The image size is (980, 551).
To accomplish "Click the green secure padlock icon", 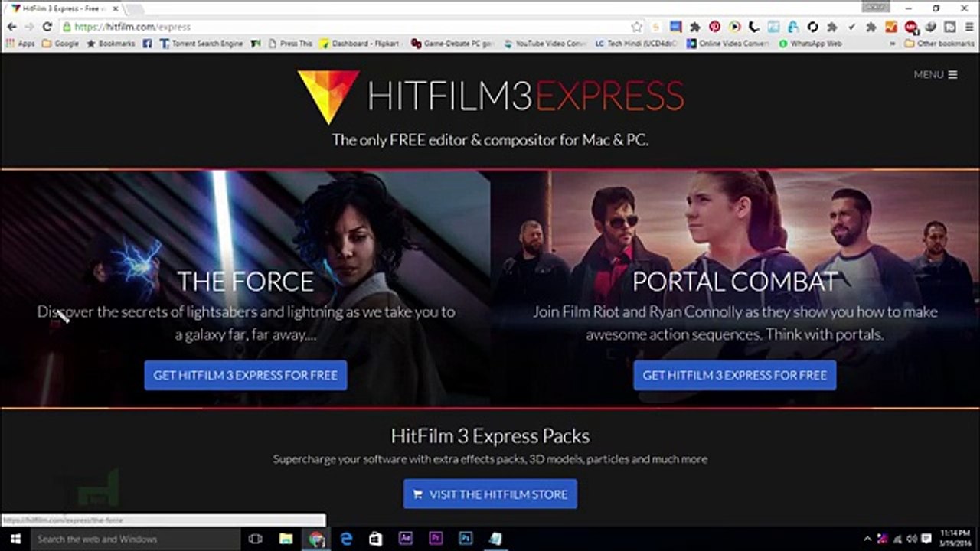I will (x=66, y=27).
